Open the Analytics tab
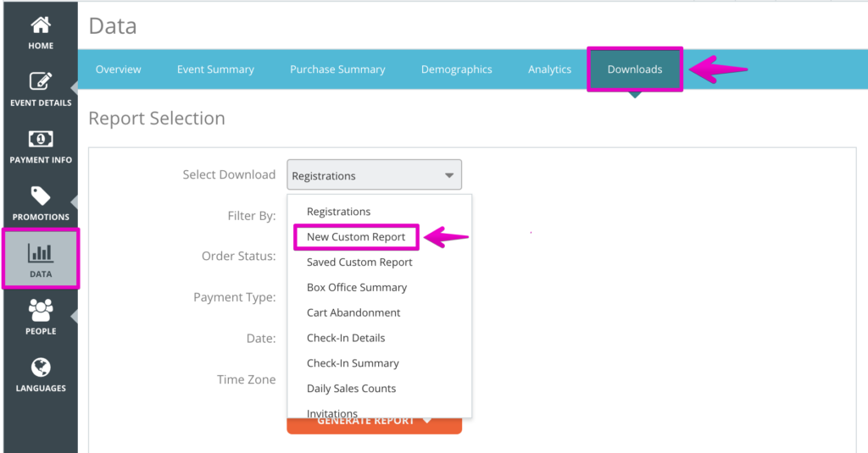This screenshot has height=453, width=868. point(549,69)
